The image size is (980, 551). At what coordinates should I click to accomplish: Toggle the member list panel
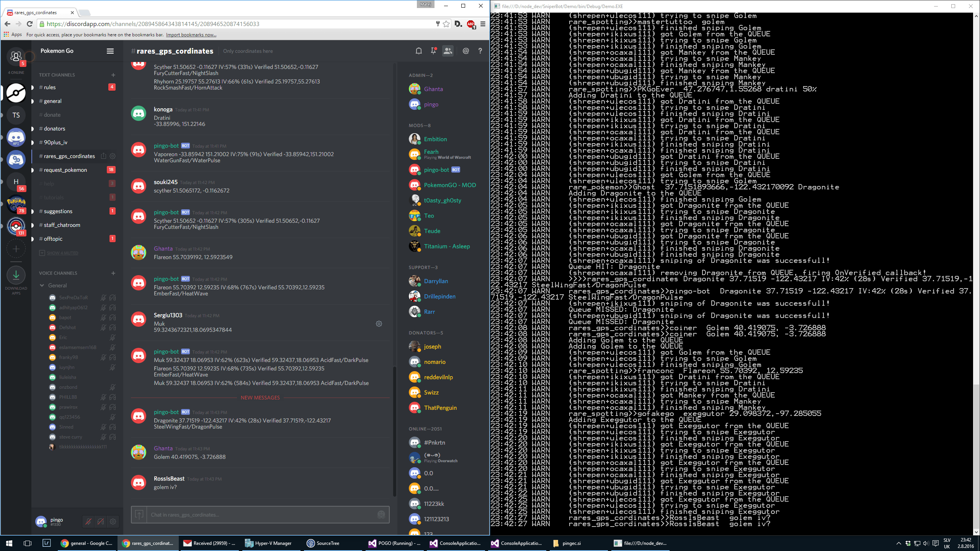tap(448, 51)
